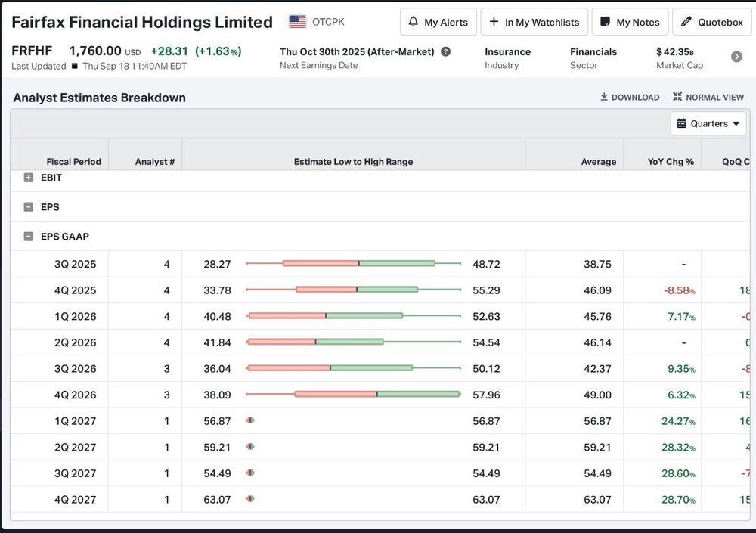This screenshot has height=533, width=756.
Task: Click the Fiscal Period column header
Action: tap(74, 162)
